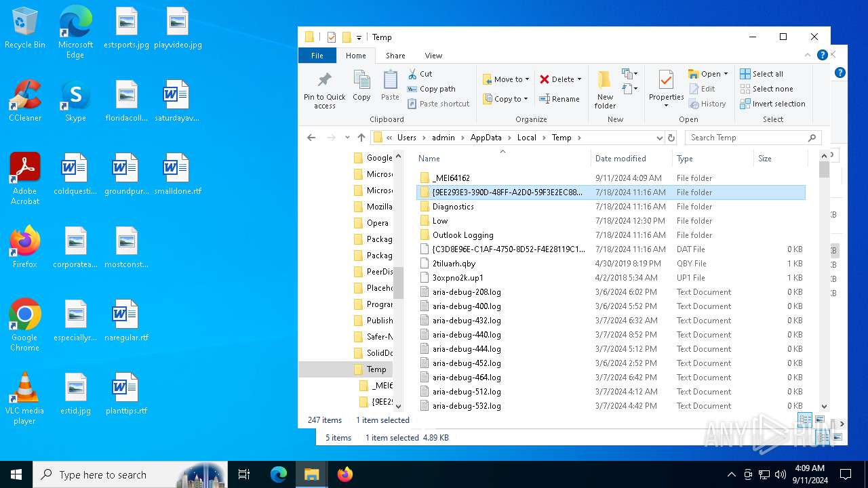Image resolution: width=868 pixels, height=488 pixels.
Task: Open the Windows Start menu
Action: tap(16, 474)
